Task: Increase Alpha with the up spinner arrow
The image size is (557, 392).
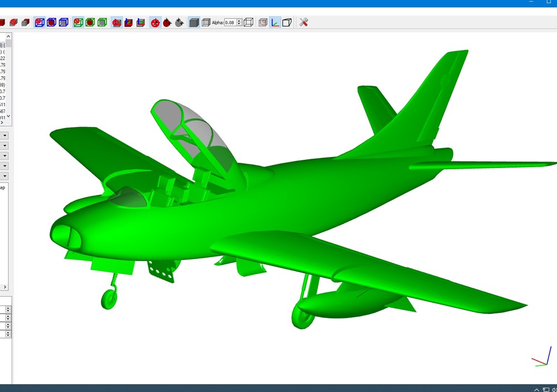Action: pyautogui.click(x=239, y=21)
